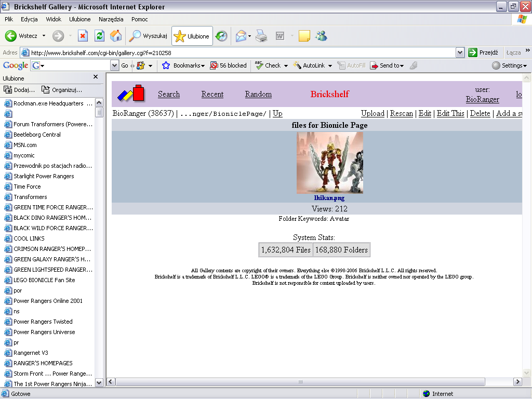
Task: Click the BioRanger user link
Action: [x=483, y=99]
